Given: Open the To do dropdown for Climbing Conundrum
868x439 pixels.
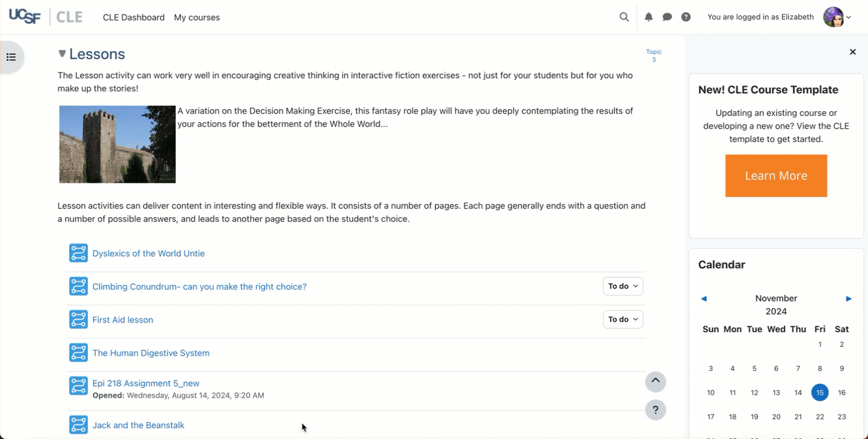Looking at the screenshot, I should 622,286.
